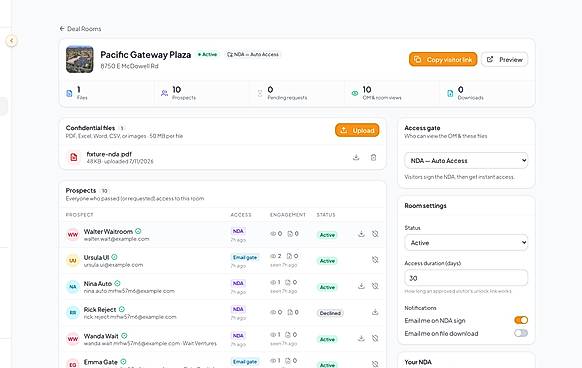Click Rick Reject's verified check icon
The height and width of the screenshot is (368, 582).
pos(122,309)
